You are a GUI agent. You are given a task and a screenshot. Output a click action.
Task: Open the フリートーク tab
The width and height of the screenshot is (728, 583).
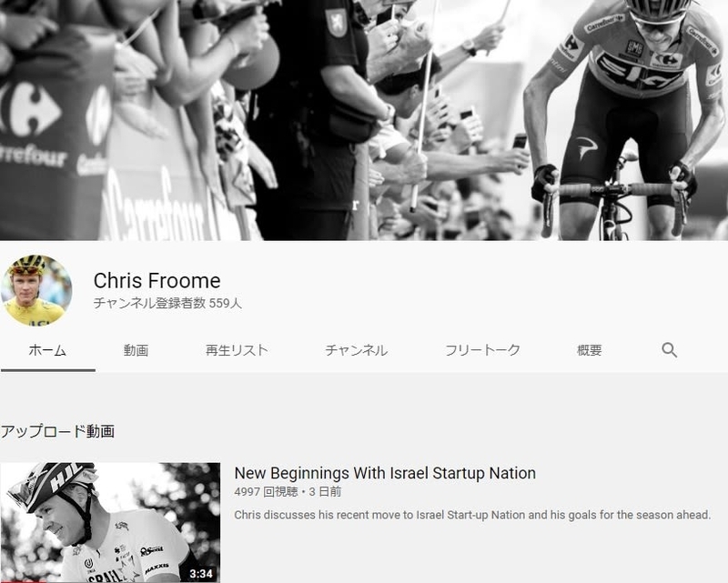click(x=482, y=350)
